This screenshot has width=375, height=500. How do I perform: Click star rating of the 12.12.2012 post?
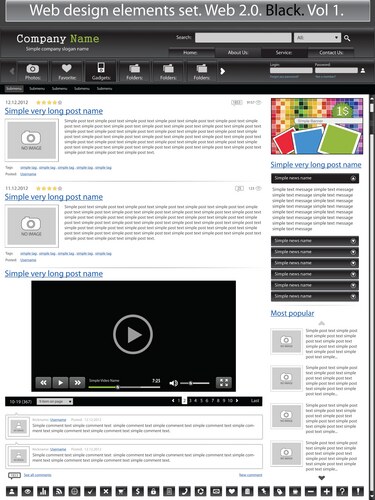click(x=49, y=103)
